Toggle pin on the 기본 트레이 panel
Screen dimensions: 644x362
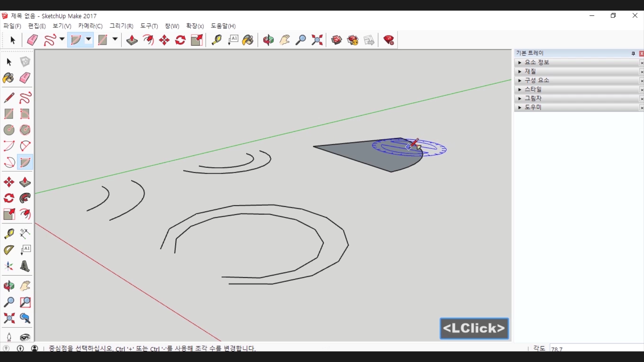(633, 53)
